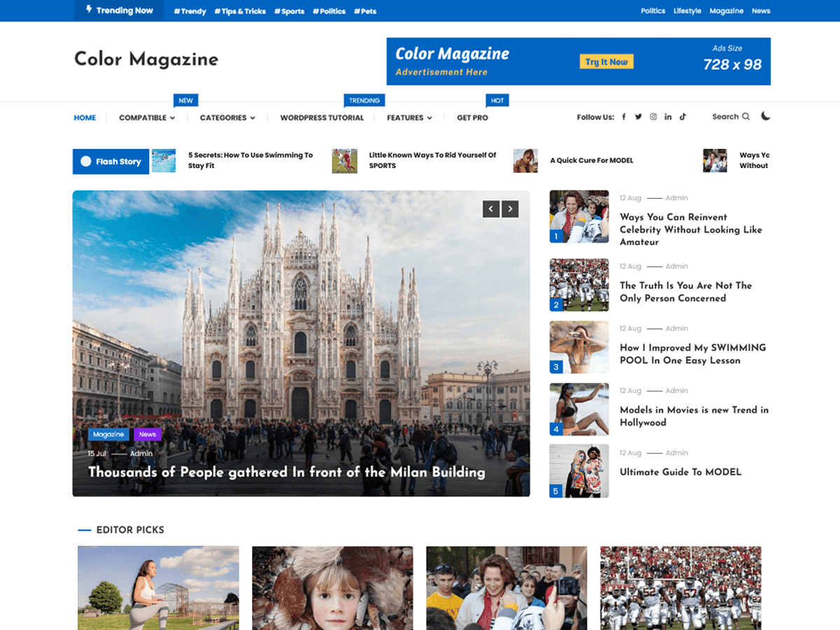Open search using the magnifier icon

pos(745,117)
